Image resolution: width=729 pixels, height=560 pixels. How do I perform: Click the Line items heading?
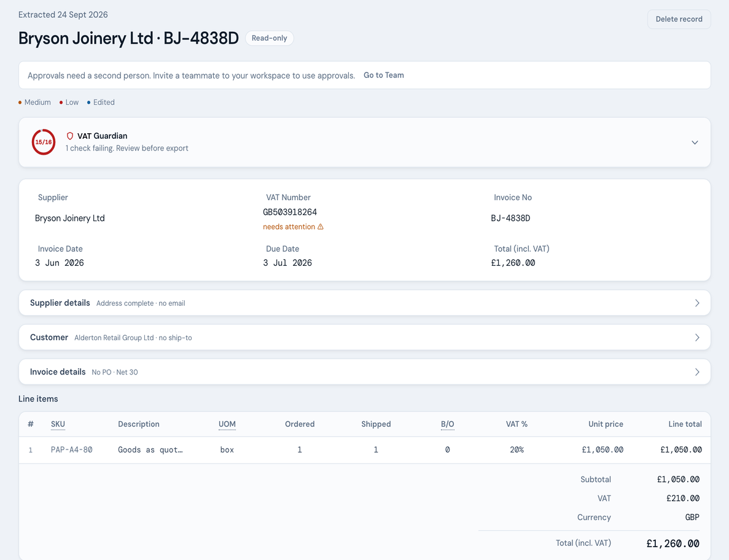click(38, 399)
